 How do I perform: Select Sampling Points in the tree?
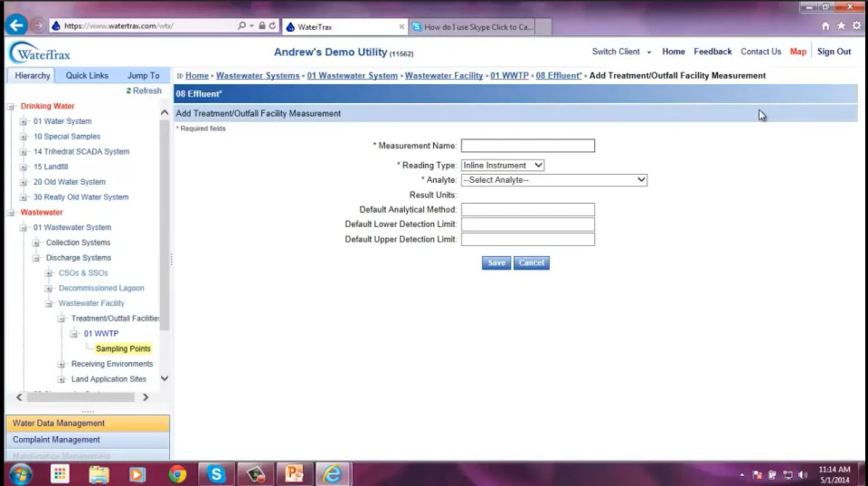click(123, 349)
